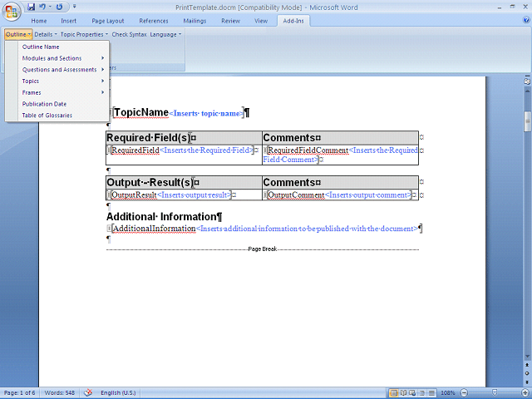Open Zoom dialog via 108% label
The height and width of the screenshot is (399, 532).
coord(448,393)
